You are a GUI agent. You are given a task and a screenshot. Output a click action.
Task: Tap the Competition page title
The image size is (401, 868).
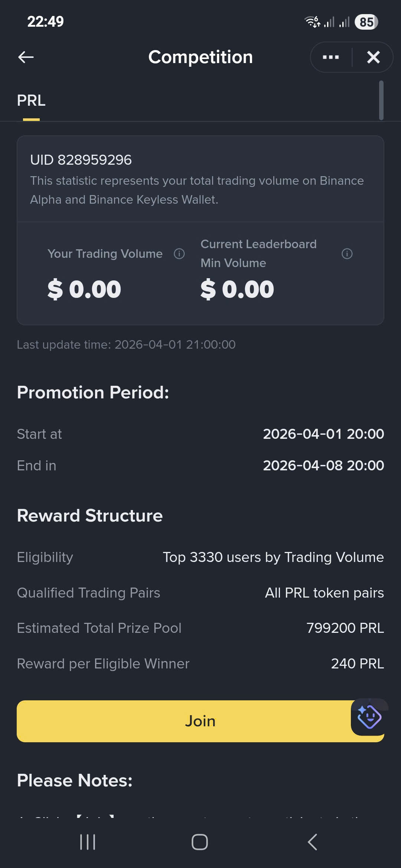[200, 57]
